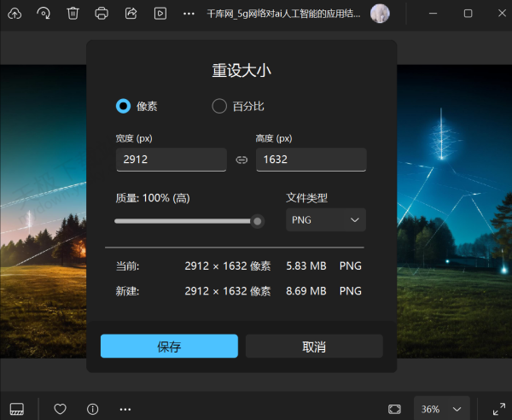Click the 高度 height input field
This screenshot has width=512, height=420.
tap(311, 160)
